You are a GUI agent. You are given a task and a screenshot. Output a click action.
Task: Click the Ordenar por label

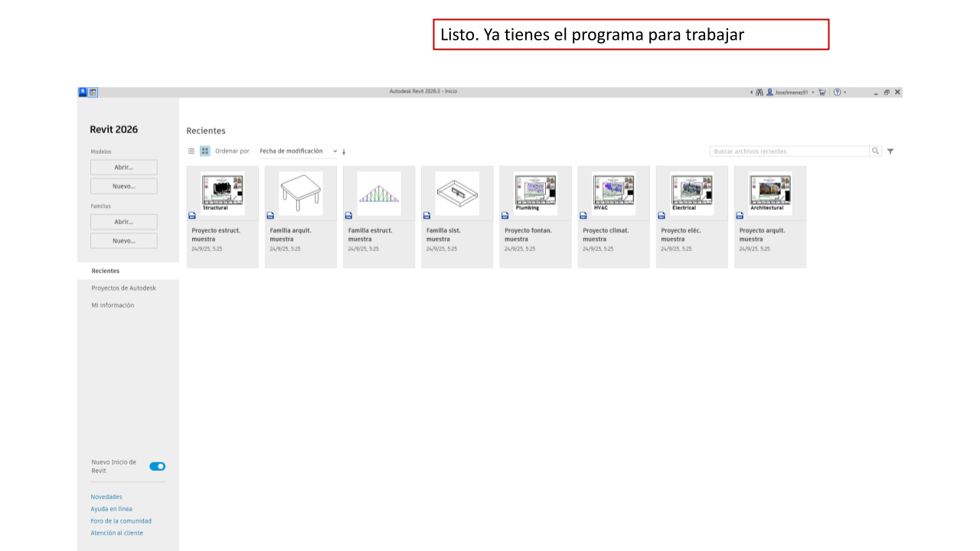pyautogui.click(x=232, y=152)
